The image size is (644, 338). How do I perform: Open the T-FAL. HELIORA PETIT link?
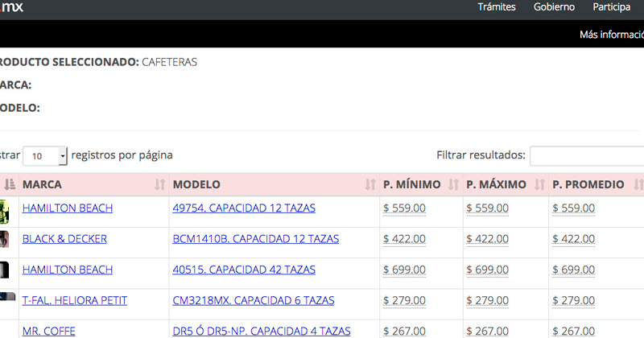(x=74, y=300)
